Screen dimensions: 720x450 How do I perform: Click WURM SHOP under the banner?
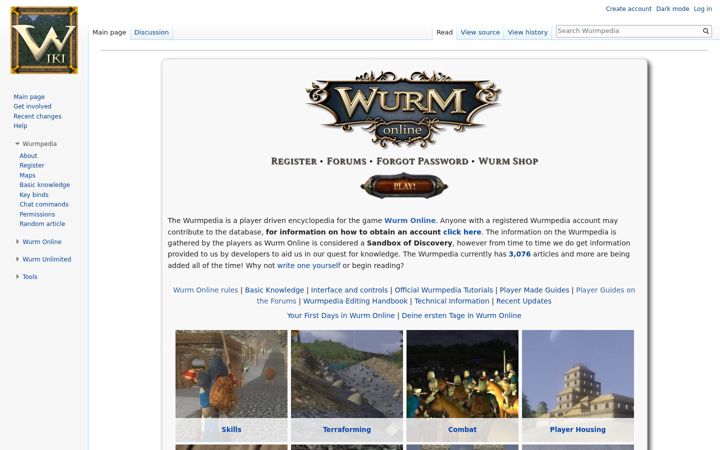point(508,162)
